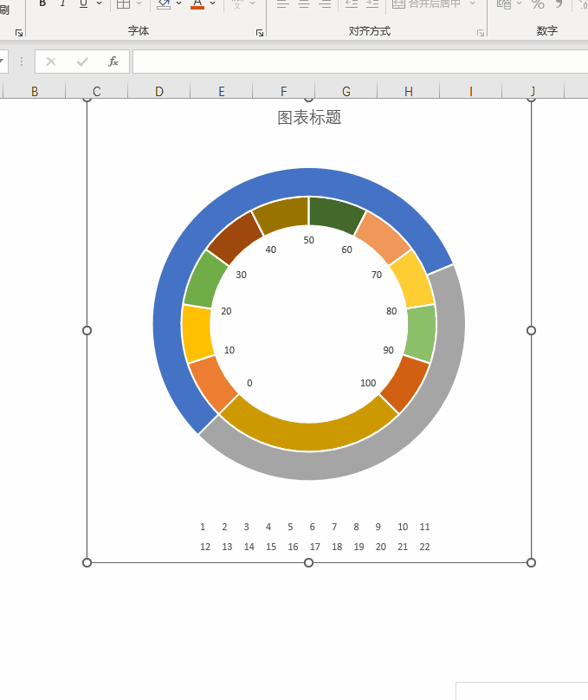Apply the fill color bucket
The height and width of the screenshot is (700, 588).
164,3
